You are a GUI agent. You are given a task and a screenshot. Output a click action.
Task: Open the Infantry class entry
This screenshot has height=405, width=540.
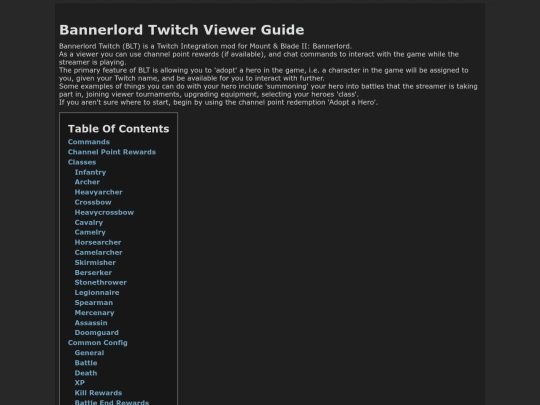[90, 172]
